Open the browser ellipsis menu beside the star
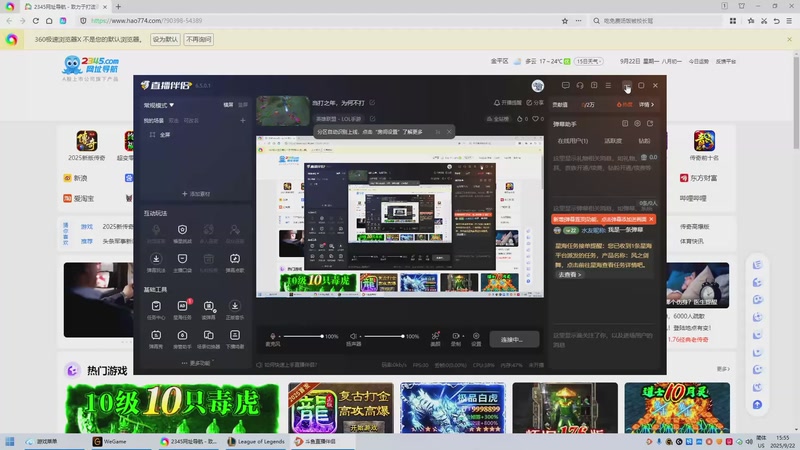This screenshot has height=450, width=800. click(578, 21)
